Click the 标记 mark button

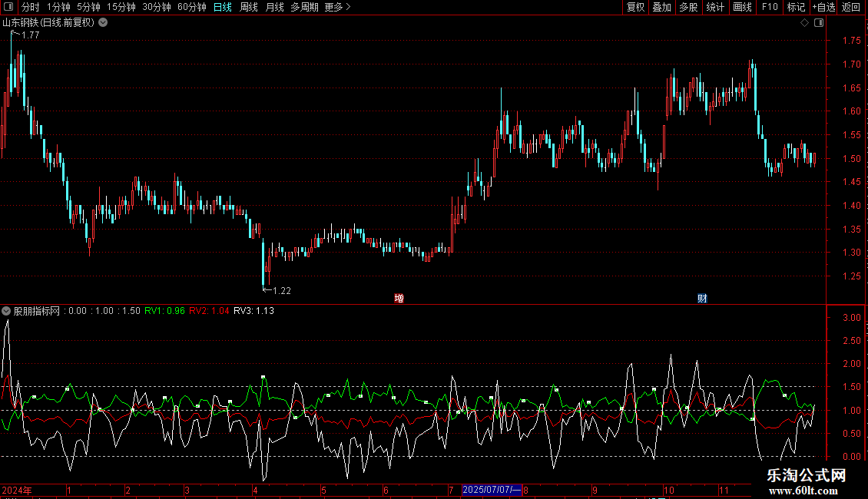(x=796, y=7)
